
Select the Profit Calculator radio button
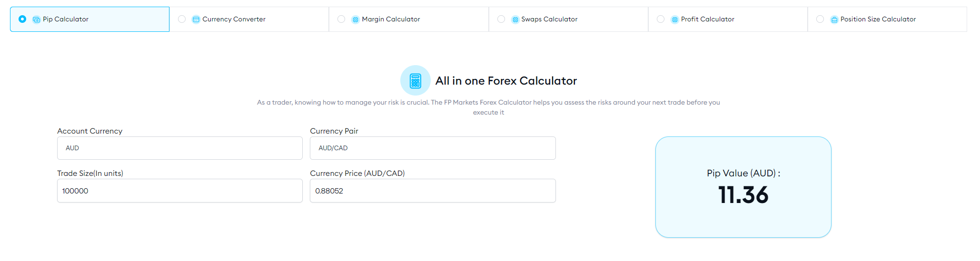pos(661,19)
